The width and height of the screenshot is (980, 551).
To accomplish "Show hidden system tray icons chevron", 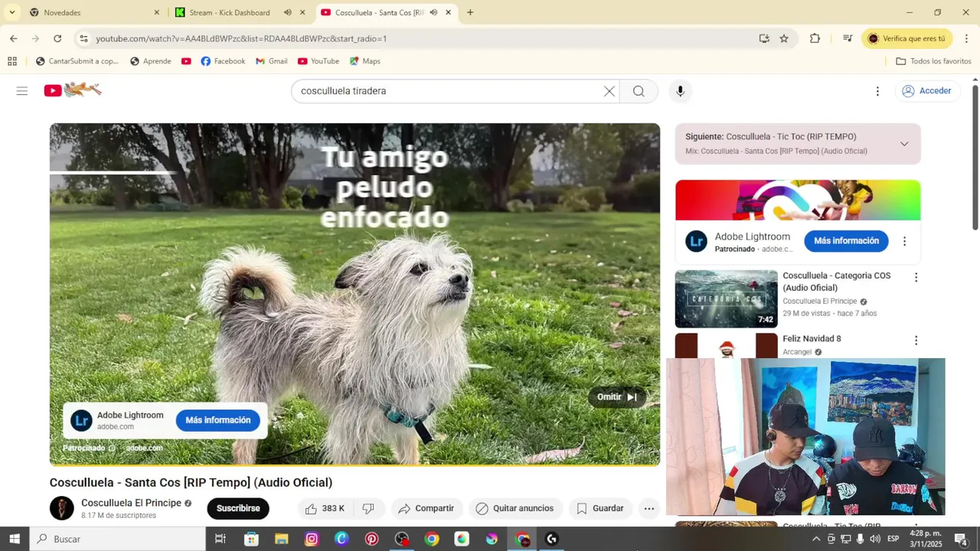I will [x=816, y=539].
